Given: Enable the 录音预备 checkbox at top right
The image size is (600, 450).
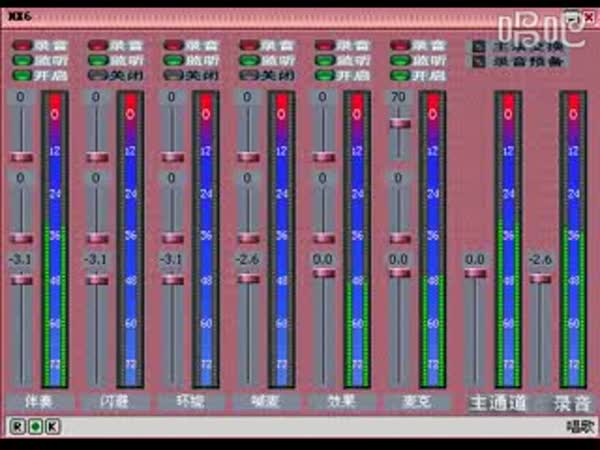Looking at the screenshot, I should click(x=478, y=61).
